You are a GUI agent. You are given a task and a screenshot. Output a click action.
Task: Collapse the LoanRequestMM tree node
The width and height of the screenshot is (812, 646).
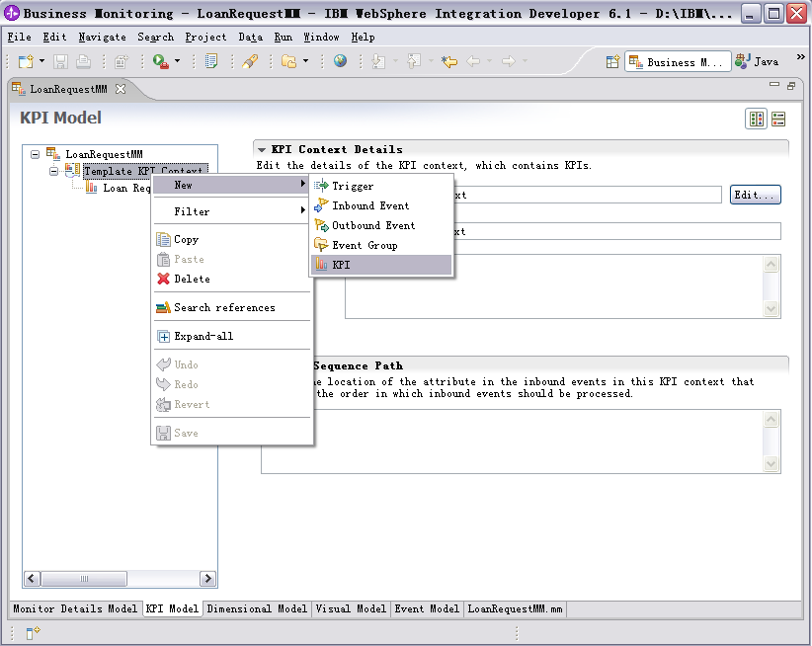pyautogui.click(x=35, y=154)
